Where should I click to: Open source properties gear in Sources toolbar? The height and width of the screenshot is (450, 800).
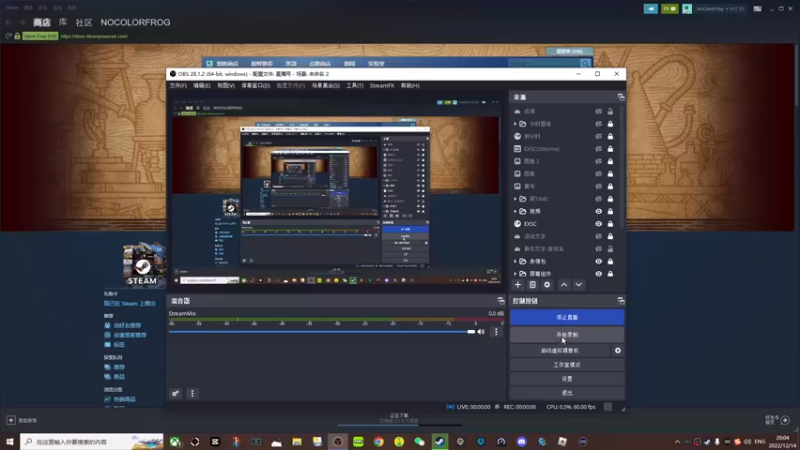click(x=547, y=285)
